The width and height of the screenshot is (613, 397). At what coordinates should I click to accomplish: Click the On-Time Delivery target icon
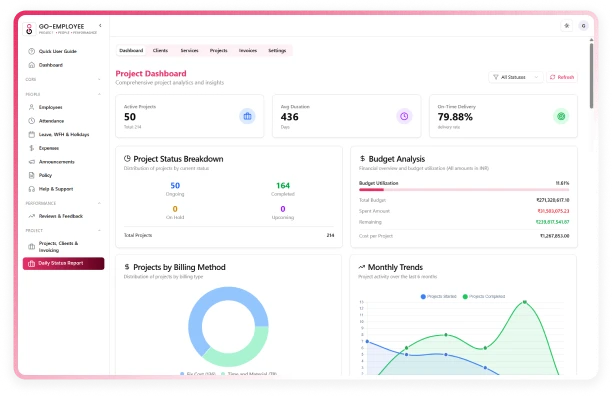coord(561,116)
